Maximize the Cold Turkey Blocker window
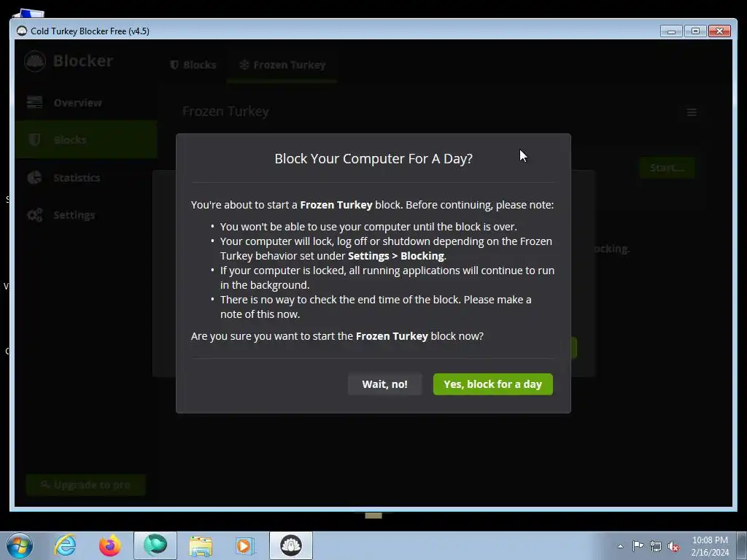Image resolution: width=747 pixels, height=560 pixels. 695,31
